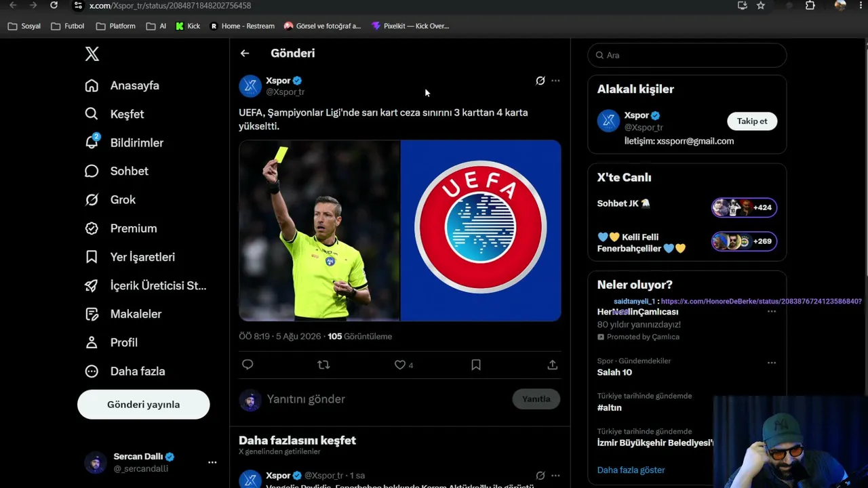Screen dimensions: 868x488
Task: Open the Kick bookmark
Action: pos(188,26)
